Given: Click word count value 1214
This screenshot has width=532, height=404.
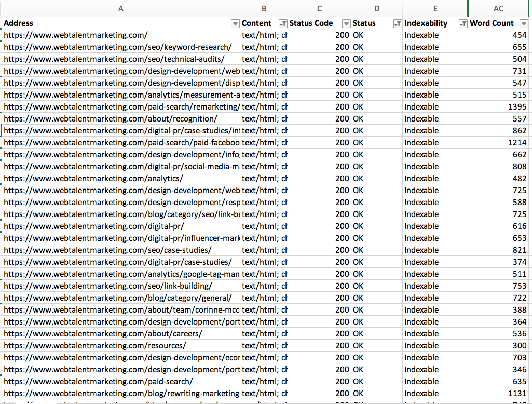Looking at the screenshot, I should (517, 143).
